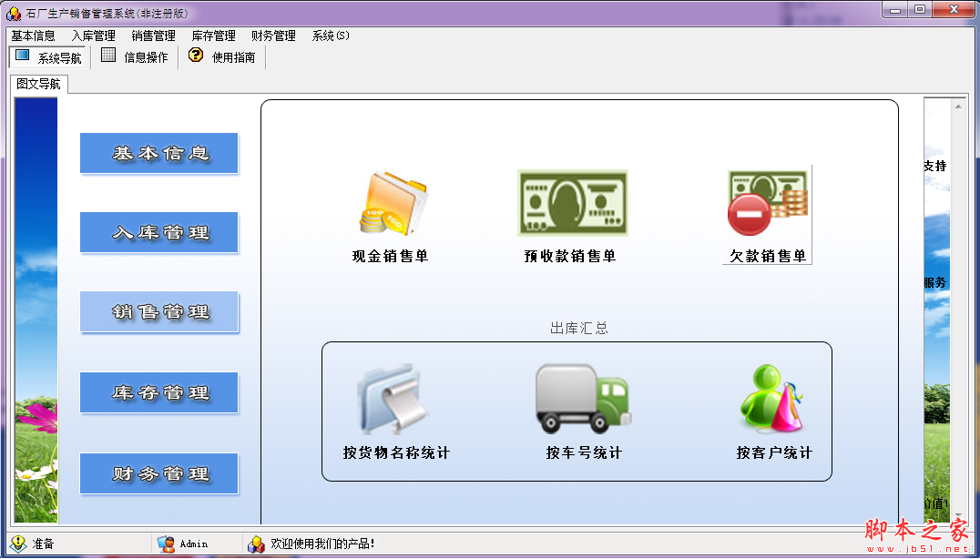Click the 入库管理 sidebar button
Screen dimensions: 980x559
(158, 233)
